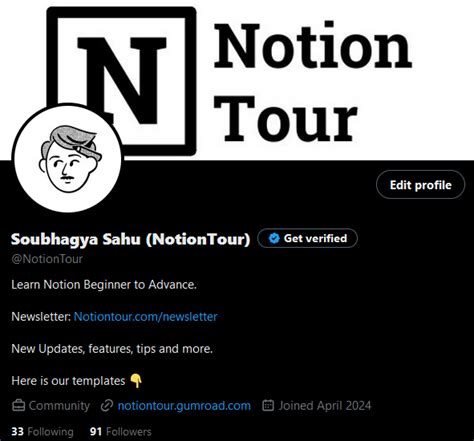Click the Get verified button
The height and width of the screenshot is (441, 474).
click(307, 238)
